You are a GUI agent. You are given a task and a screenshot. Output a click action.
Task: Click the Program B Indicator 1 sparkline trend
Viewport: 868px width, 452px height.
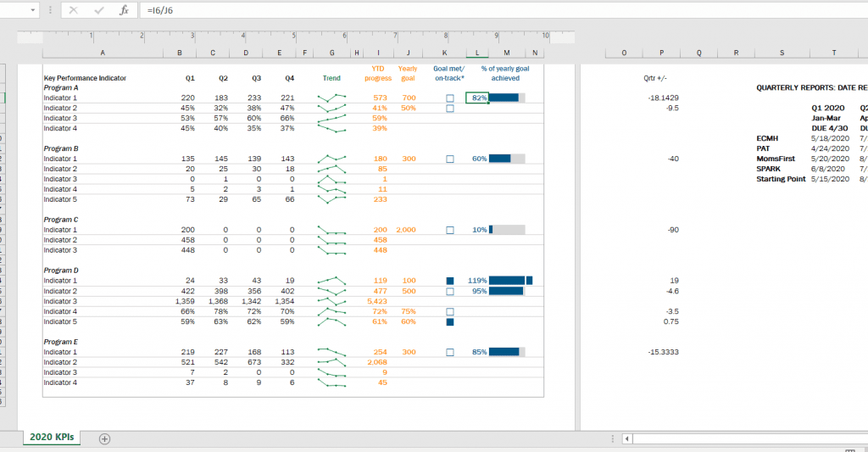(x=331, y=159)
